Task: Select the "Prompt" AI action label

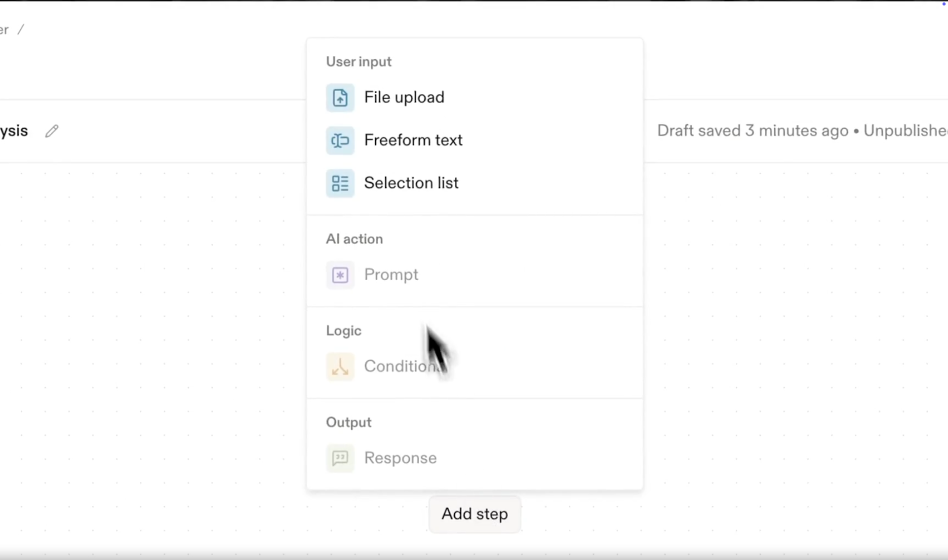Action: [x=391, y=274]
